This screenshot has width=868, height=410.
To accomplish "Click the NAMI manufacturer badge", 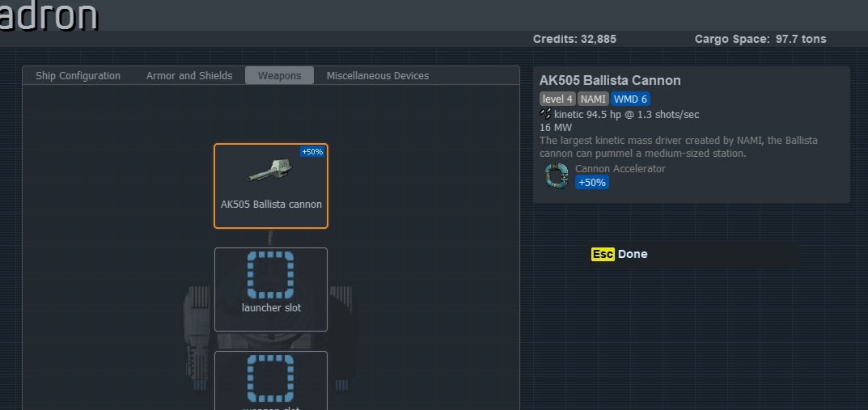I will [x=593, y=99].
